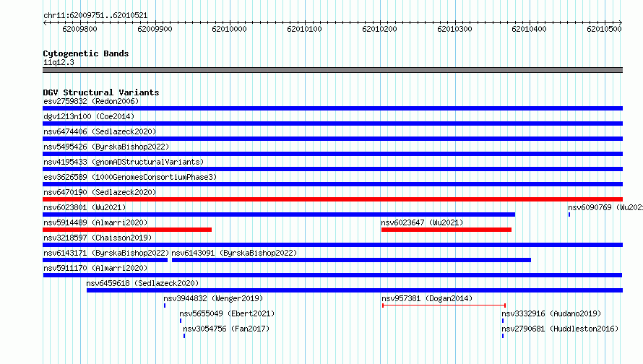The width and height of the screenshot is (643, 364).
Task: Open nsv6474406 (Sedlazeck2020) variant label
Action: coord(100,131)
